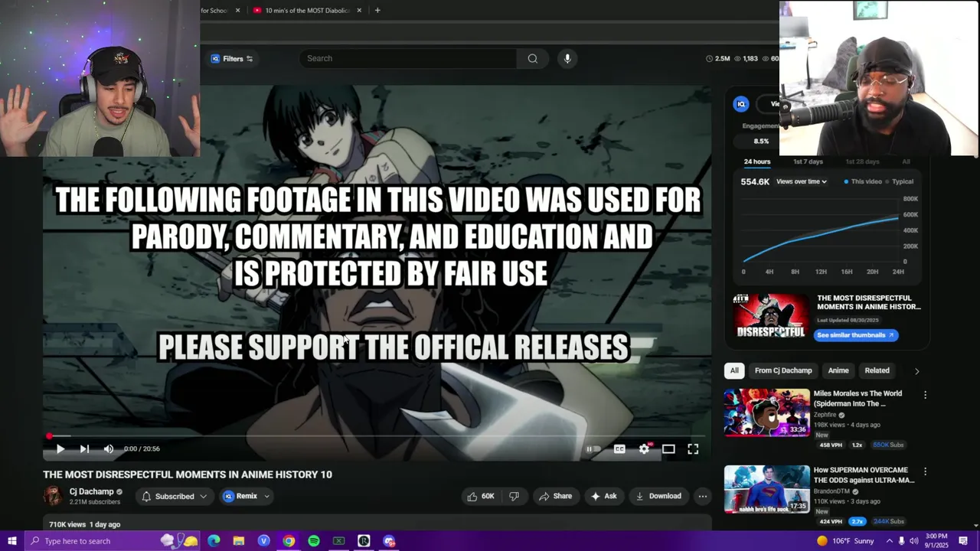The image size is (980, 551).
Task: Expand the Remix dropdown arrow
Action: pos(266,496)
